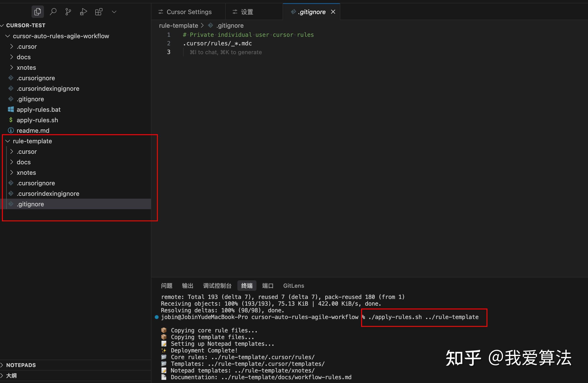
Task: Expand the NOTEPADS section
Action: pos(21,365)
